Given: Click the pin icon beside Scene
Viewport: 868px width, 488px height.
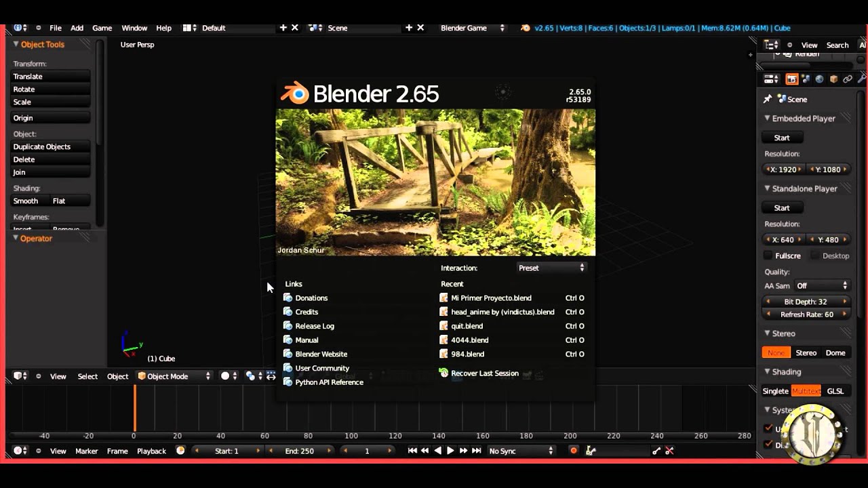Looking at the screenshot, I should coord(768,99).
